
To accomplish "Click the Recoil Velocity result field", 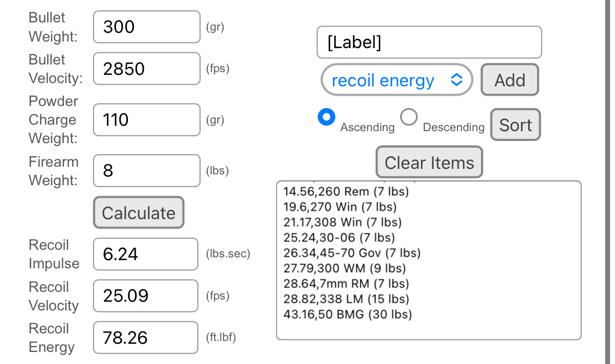I will coord(145,296).
